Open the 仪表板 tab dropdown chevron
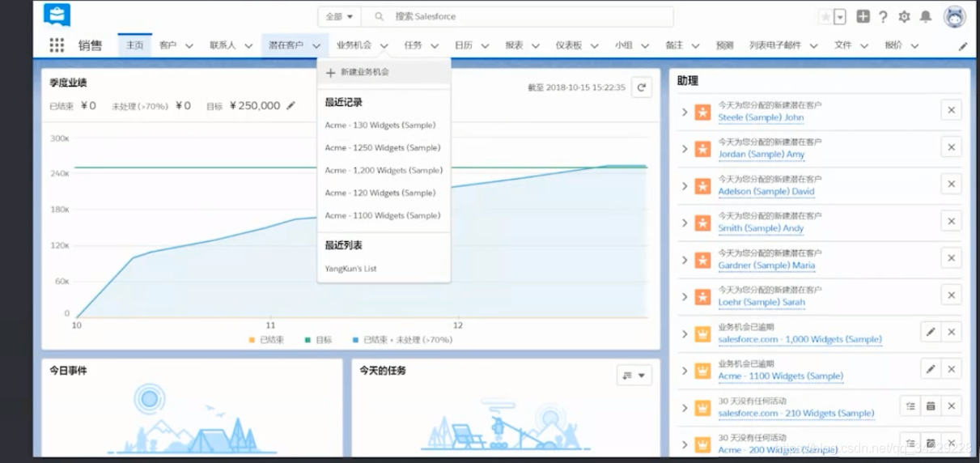The height and width of the screenshot is (463, 980). (595, 46)
